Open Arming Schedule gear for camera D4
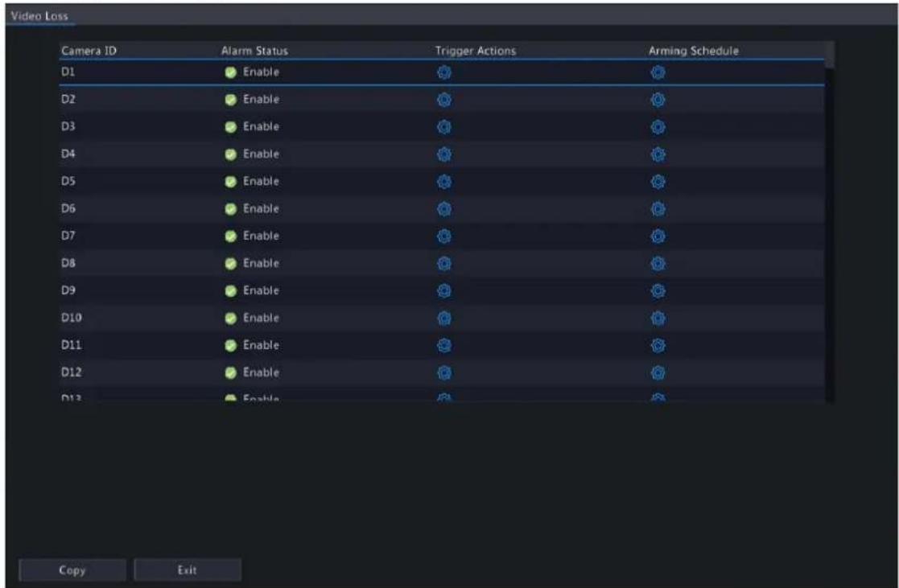899x588 pixels. [x=658, y=154]
